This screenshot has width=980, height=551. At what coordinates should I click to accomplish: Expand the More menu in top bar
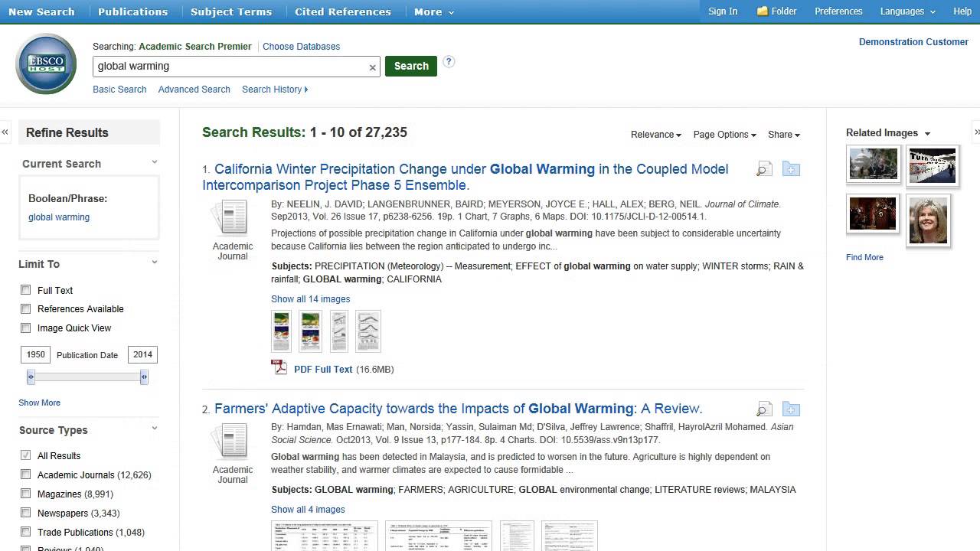tap(433, 11)
